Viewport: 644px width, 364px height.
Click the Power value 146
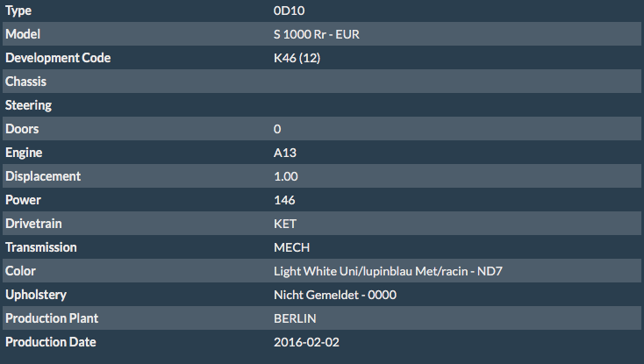284,200
